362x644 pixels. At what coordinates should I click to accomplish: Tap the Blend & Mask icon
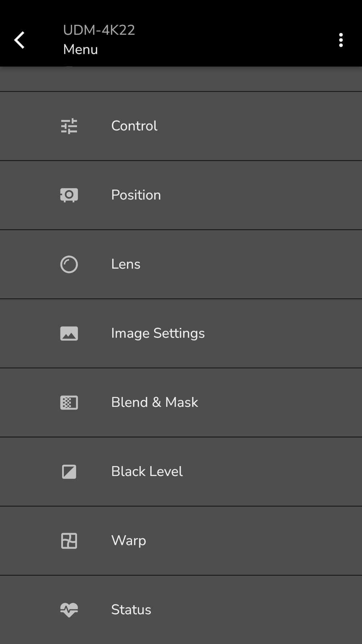click(x=69, y=402)
